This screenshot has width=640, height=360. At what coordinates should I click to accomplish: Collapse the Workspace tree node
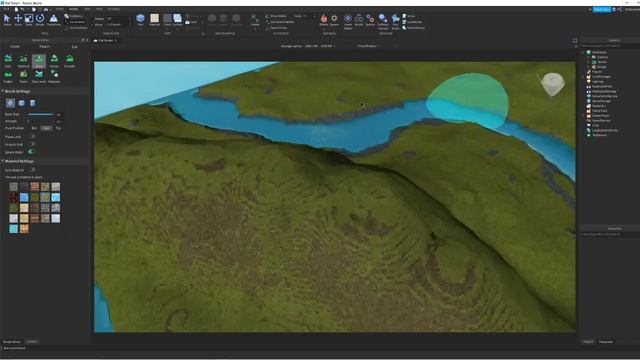pyautogui.click(x=583, y=52)
